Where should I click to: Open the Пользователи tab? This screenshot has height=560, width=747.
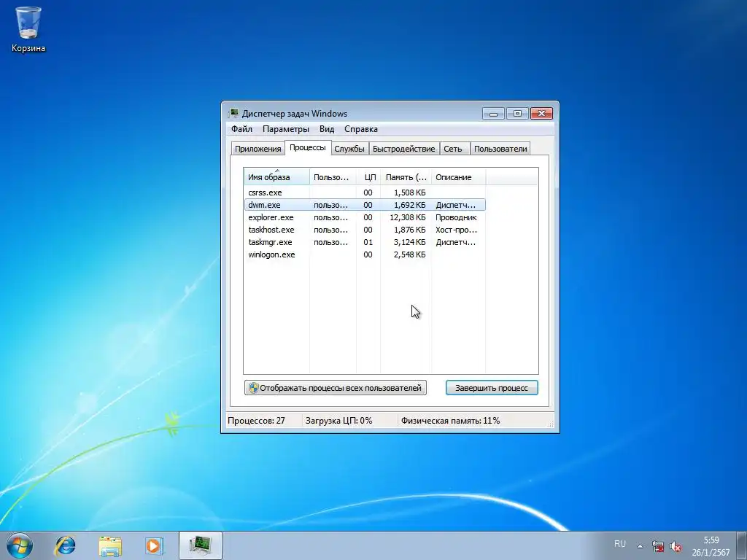pos(500,149)
